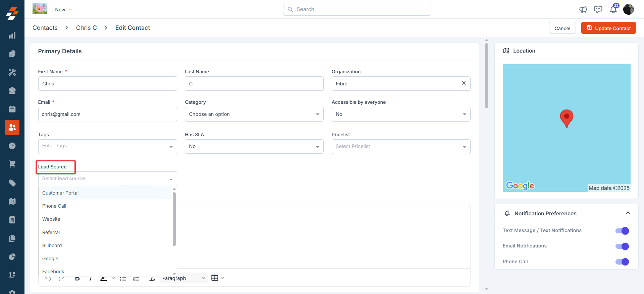This screenshot has height=294, width=644.
Task: Go to Contacts breadcrumb link
Action: click(45, 28)
